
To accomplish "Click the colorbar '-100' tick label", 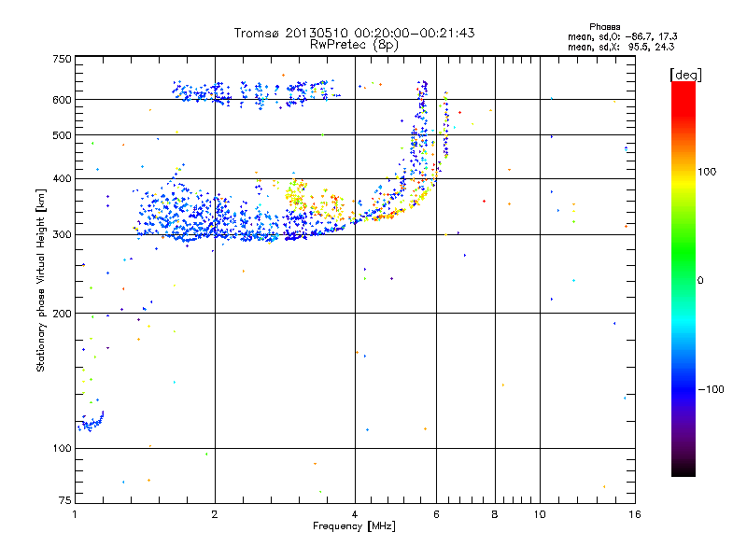I will pos(712,389).
